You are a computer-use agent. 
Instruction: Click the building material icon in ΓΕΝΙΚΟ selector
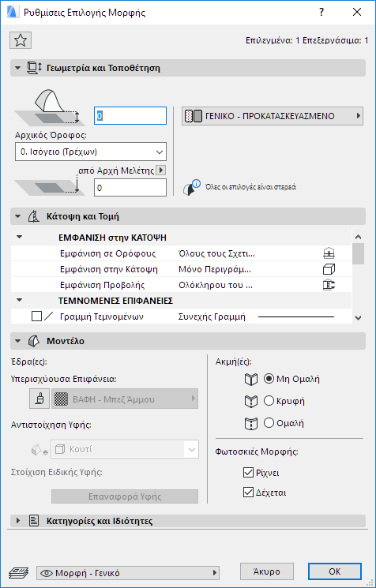point(194,116)
